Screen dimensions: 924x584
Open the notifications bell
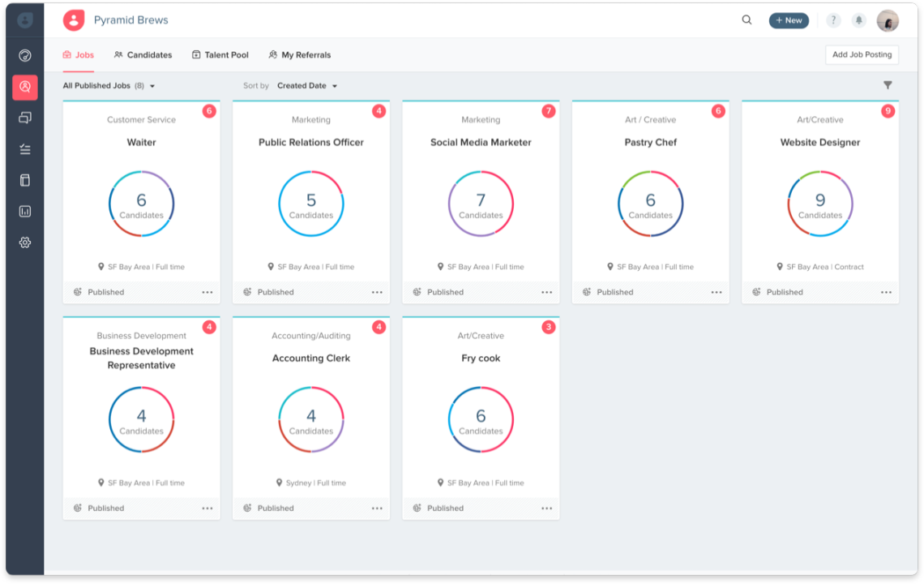point(858,20)
